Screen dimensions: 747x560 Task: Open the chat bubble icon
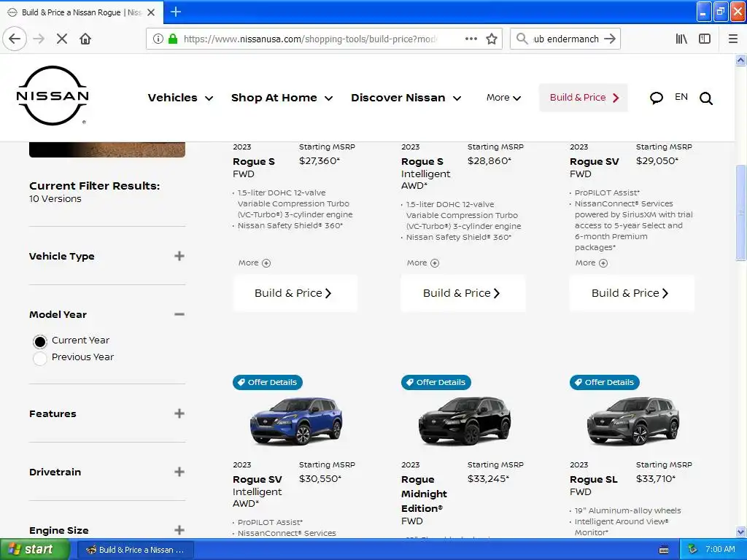(x=657, y=98)
